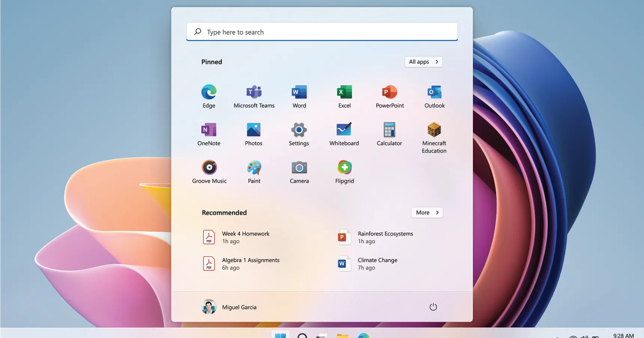The image size is (644, 338).
Task: Open PowerPoint pinned app
Action: pos(390,92)
